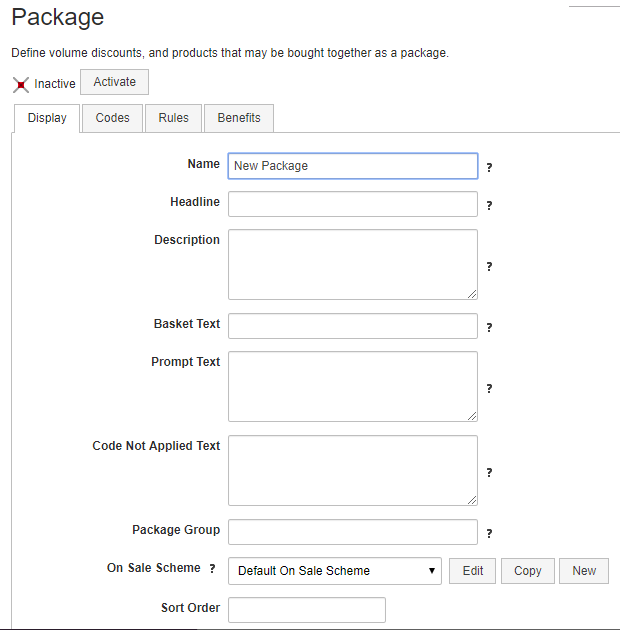Expand the On Sale Scheme dropdown

point(335,571)
